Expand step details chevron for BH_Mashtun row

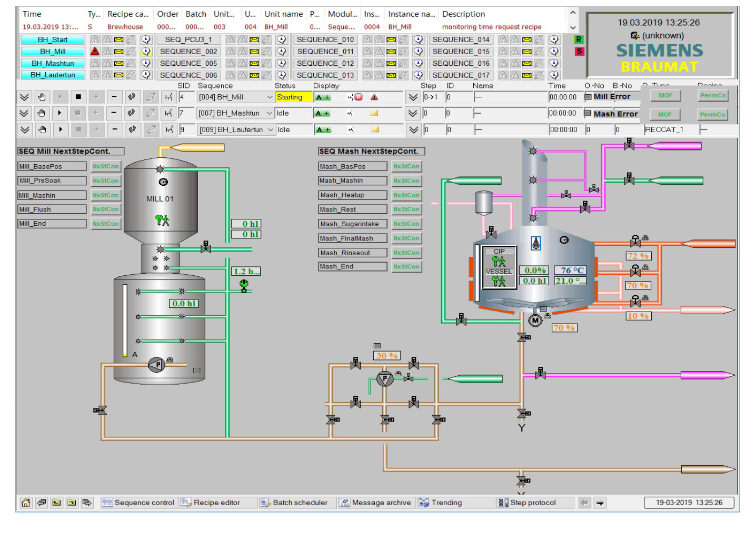click(413, 113)
